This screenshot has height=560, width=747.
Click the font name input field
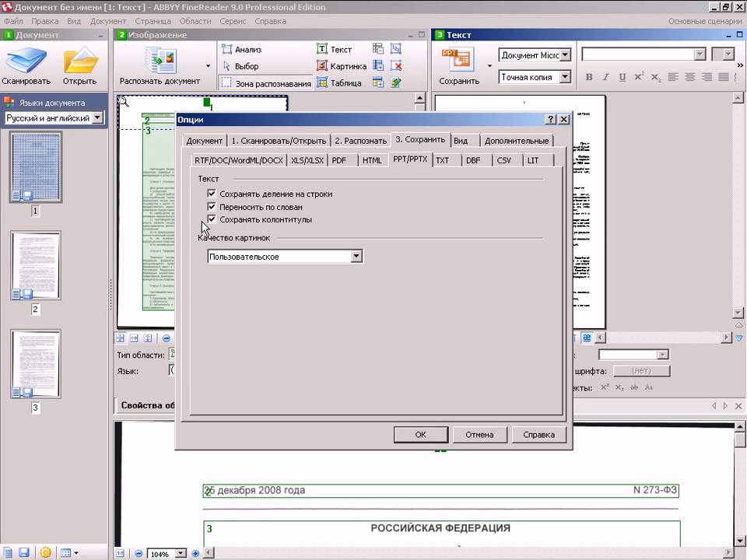coord(637,54)
